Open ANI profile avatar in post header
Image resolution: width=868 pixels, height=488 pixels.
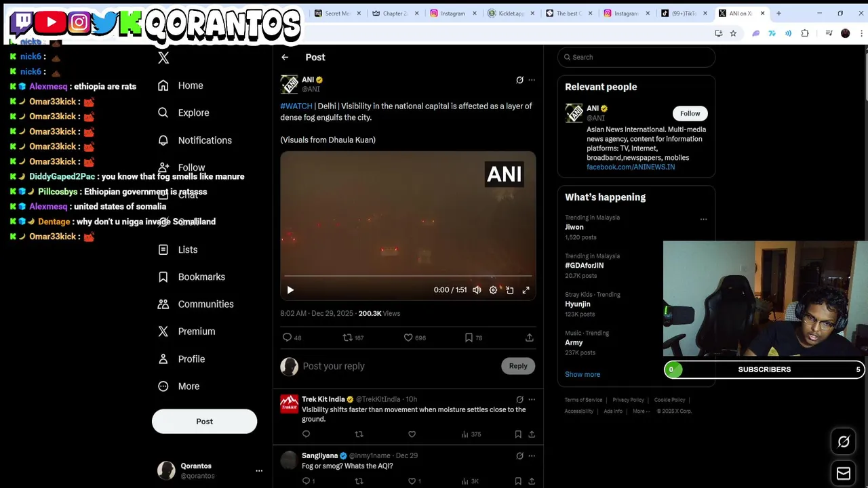[290, 84]
